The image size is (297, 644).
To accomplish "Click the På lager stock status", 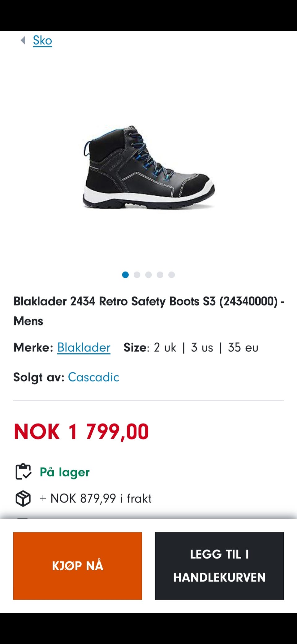I will point(65,472).
